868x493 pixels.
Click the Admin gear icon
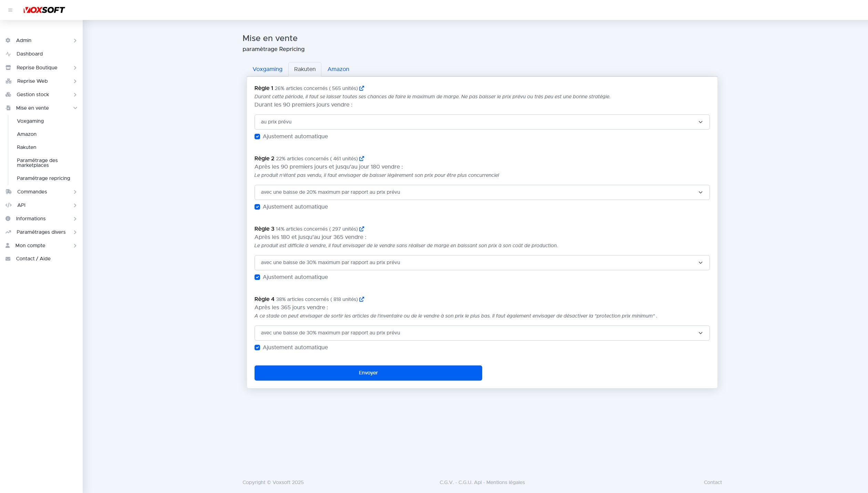pos(8,40)
